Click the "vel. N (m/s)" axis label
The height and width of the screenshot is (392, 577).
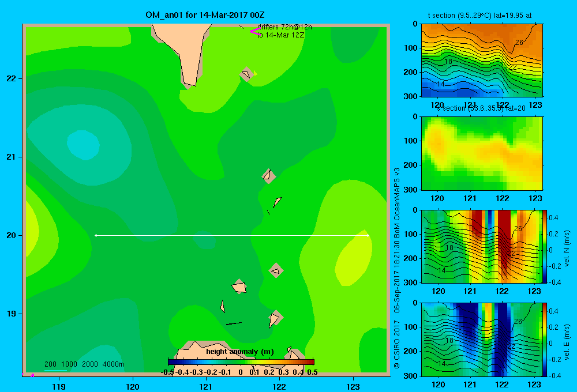click(567, 248)
